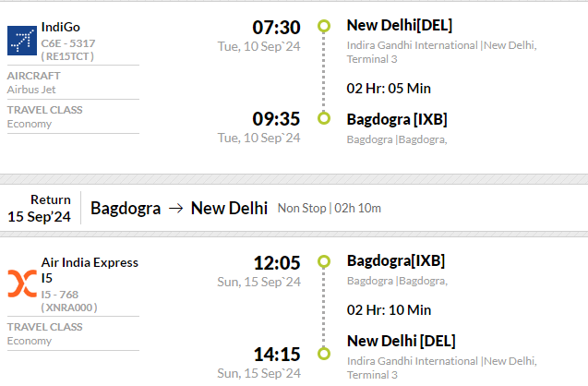Click the Return 15 Sep'24 label
The height and width of the screenshot is (386, 588).
pyautogui.click(x=40, y=208)
